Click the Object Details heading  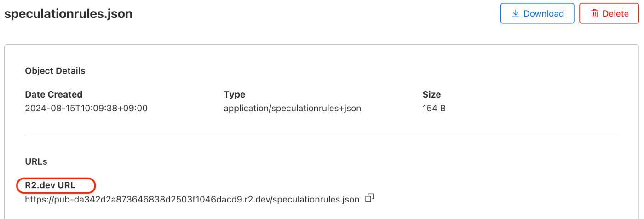point(55,71)
